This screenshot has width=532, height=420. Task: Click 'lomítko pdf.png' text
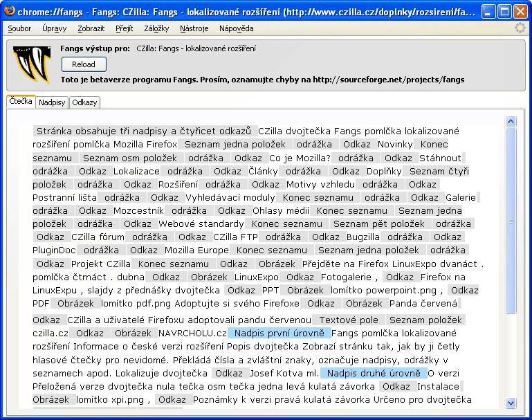(136, 304)
